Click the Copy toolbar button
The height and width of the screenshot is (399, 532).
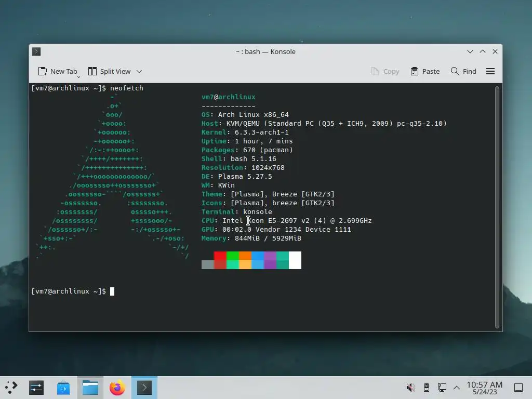(385, 71)
